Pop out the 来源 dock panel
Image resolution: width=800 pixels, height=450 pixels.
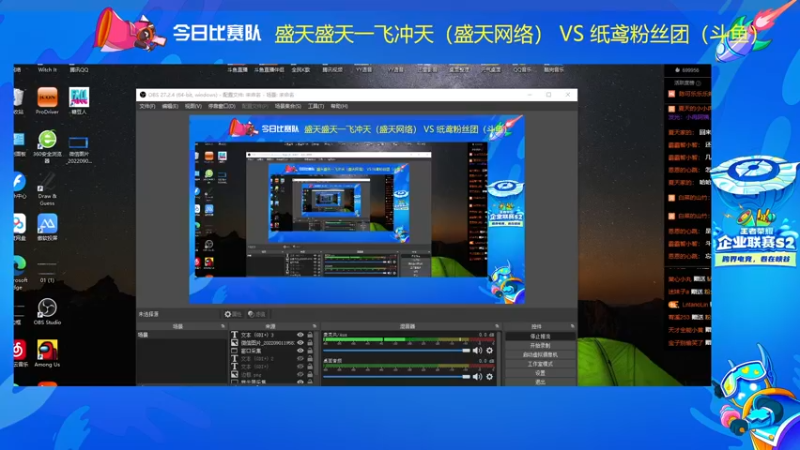pyautogui.click(x=314, y=326)
